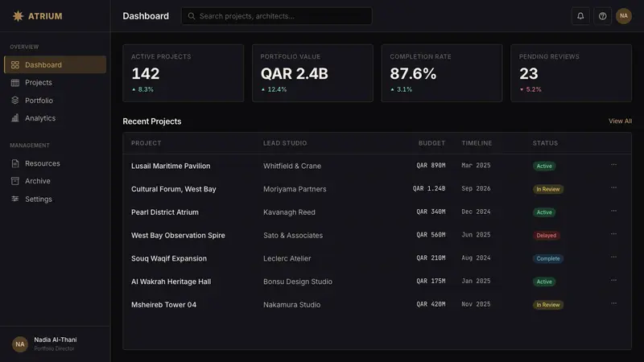This screenshot has height=362, width=644.
Task: Open more options for Pearl District Atrium
Action: click(x=613, y=211)
